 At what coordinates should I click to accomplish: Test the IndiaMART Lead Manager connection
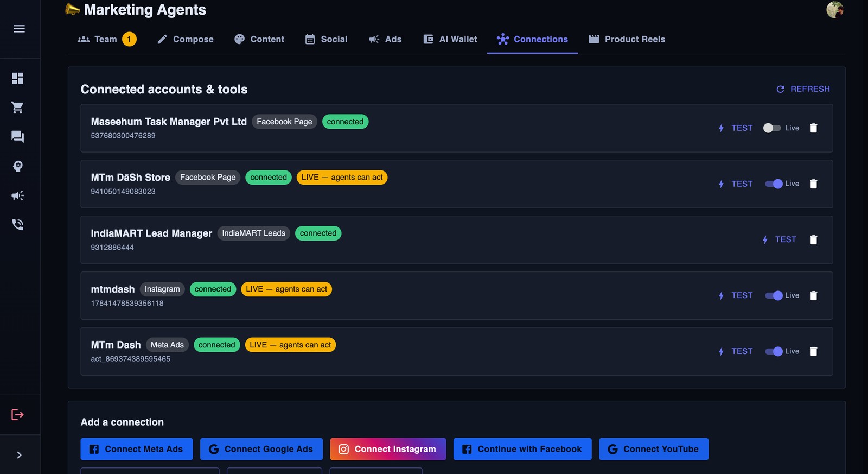[780, 240]
